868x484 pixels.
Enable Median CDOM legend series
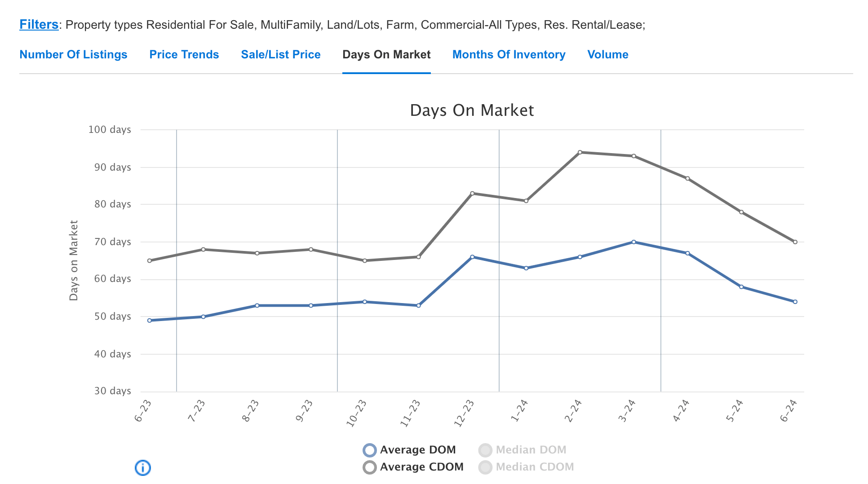[526, 467]
